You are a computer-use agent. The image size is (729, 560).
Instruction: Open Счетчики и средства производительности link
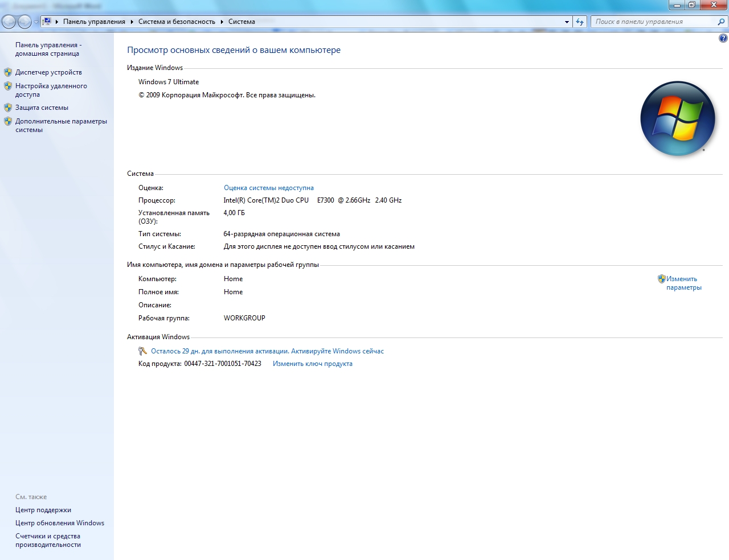(48, 540)
